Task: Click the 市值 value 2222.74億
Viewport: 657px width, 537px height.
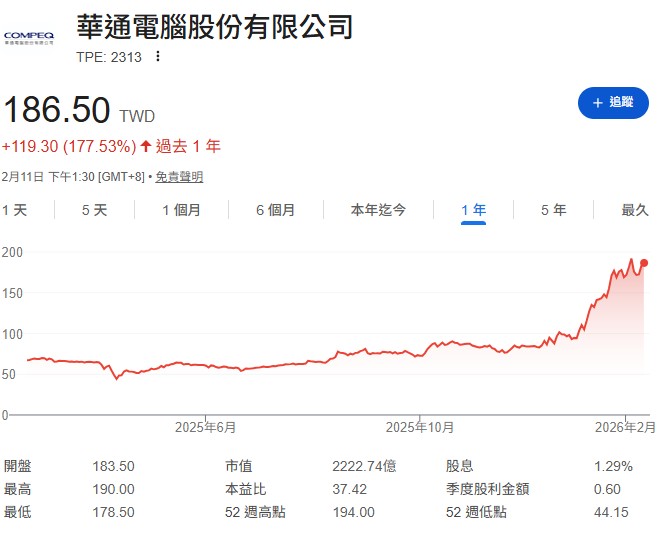Action: point(365,466)
